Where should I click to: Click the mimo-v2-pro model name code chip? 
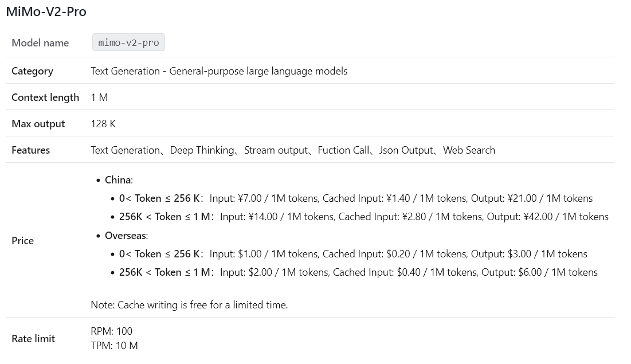click(128, 42)
